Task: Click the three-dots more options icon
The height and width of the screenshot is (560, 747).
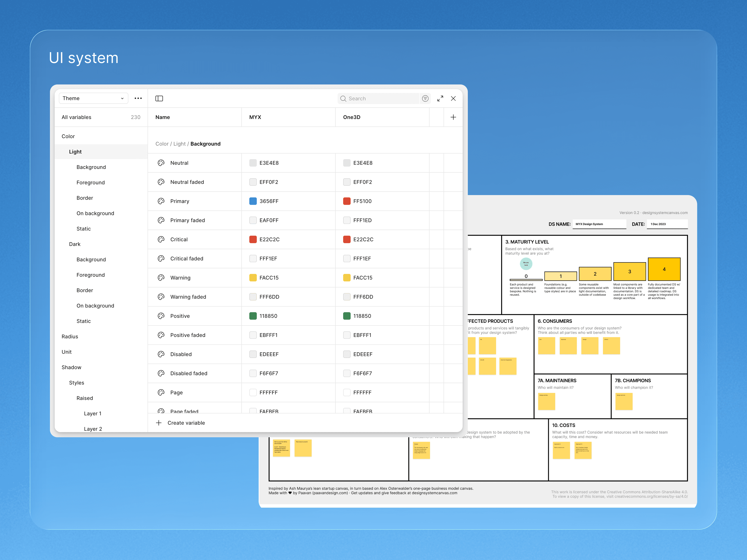Action: click(138, 98)
